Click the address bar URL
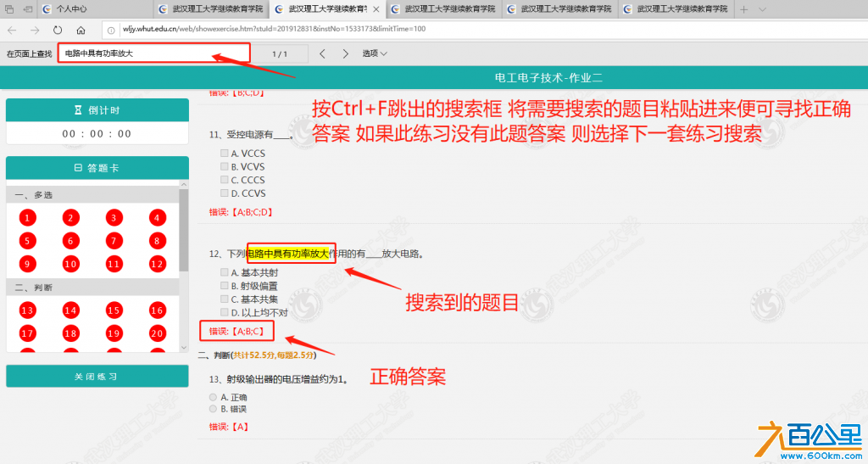The width and height of the screenshot is (868, 464). (x=274, y=29)
